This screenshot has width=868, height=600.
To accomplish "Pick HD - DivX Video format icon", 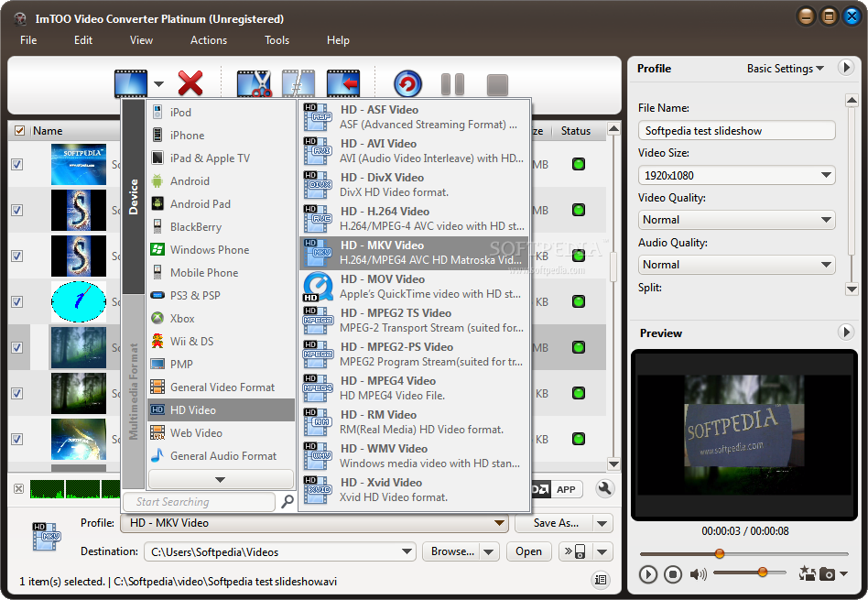I will pyautogui.click(x=317, y=184).
